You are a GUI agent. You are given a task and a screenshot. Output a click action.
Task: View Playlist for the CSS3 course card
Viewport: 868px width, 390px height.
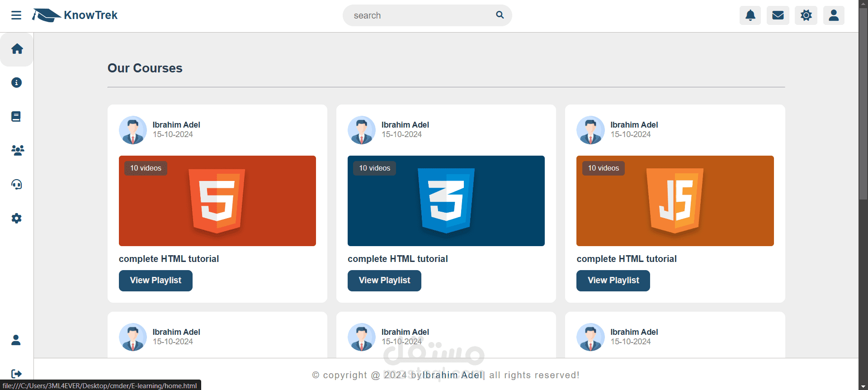tap(384, 281)
